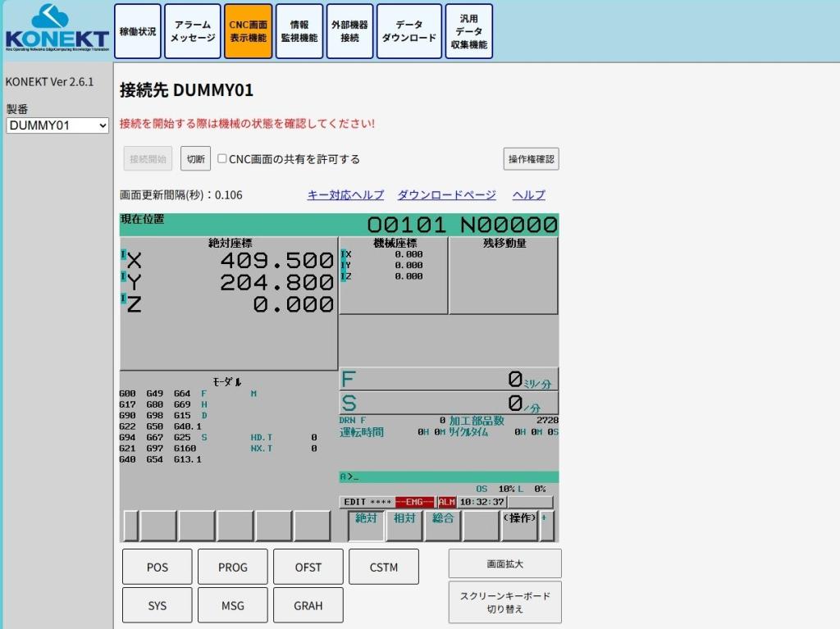Open the 稼働状況 tab
The width and height of the screenshot is (840, 629).
click(x=137, y=32)
